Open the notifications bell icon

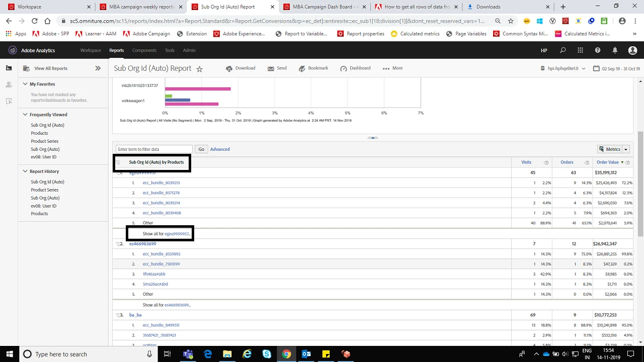pos(615,50)
